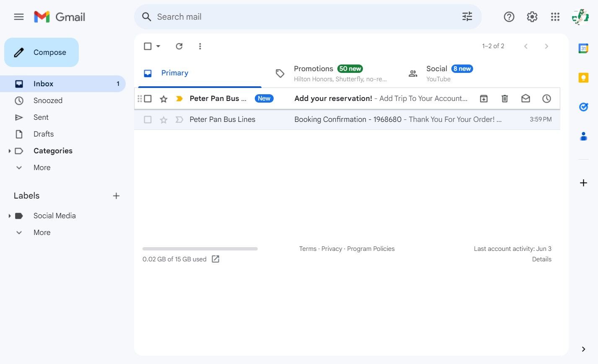
Task: Open Google Keep side panel
Action: (583, 77)
